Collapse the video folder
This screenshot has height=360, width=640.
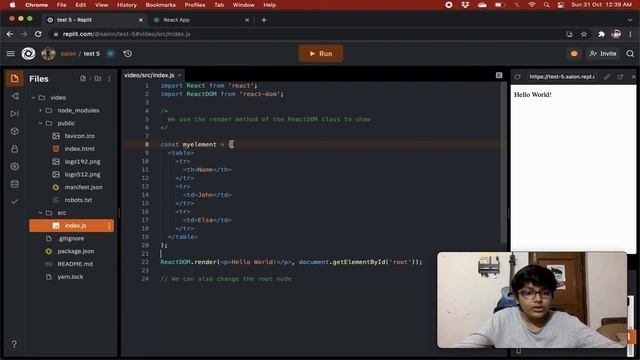[x=33, y=98]
